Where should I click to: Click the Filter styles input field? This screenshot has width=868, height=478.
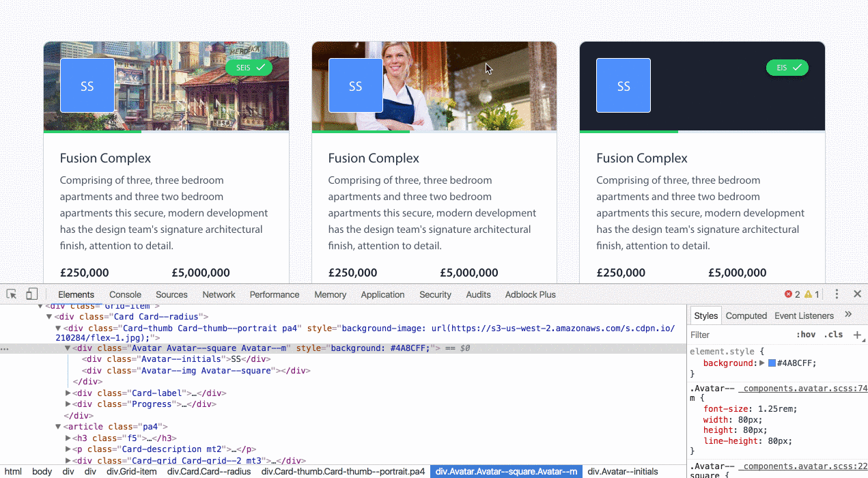point(741,335)
